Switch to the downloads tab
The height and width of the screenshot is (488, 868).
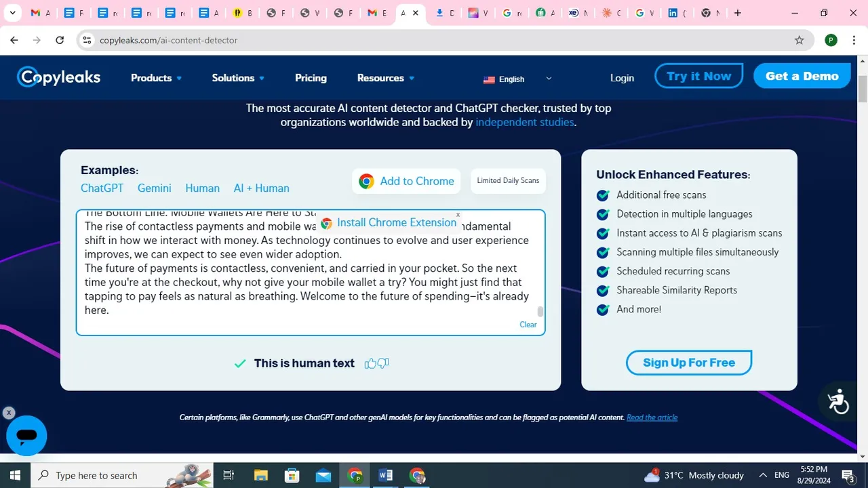(444, 13)
